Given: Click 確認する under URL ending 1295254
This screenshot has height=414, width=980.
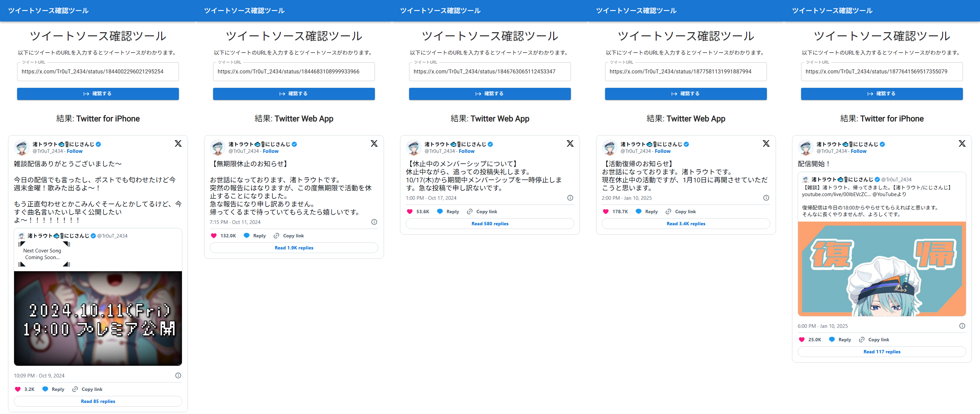Looking at the screenshot, I should (98, 94).
